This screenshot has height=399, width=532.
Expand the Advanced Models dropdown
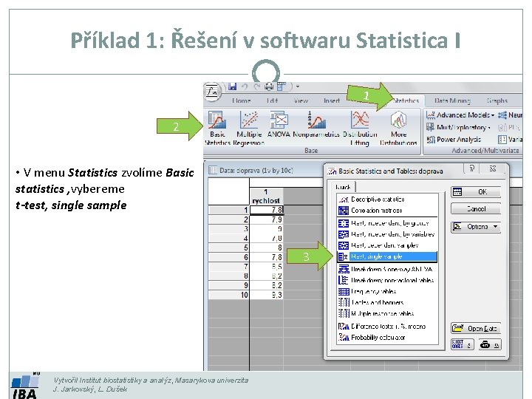(x=460, y=115)
